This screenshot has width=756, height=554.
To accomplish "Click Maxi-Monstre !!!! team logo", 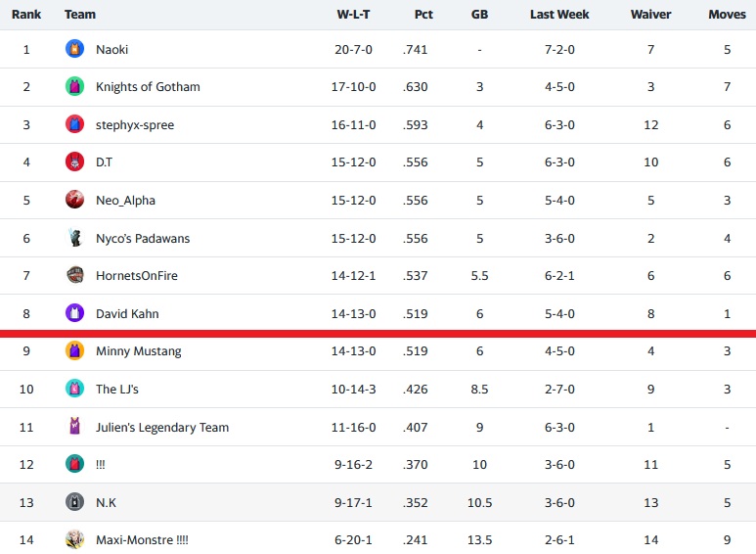I will point(74,539).
